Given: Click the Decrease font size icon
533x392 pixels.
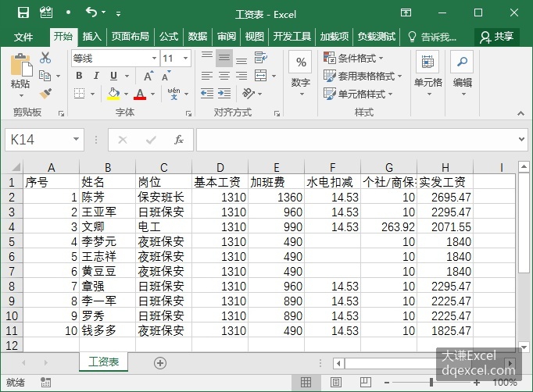Looking at the screenshot, I should (x=166, y=76).
